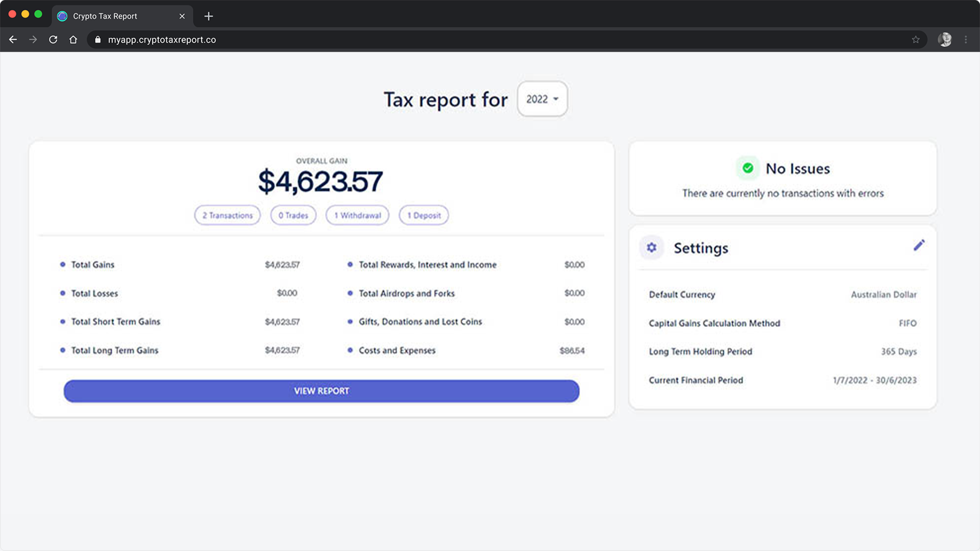Click the 1 Deposit pill
This screenshot has width=980, height=551.
click(x=424, y=215)
